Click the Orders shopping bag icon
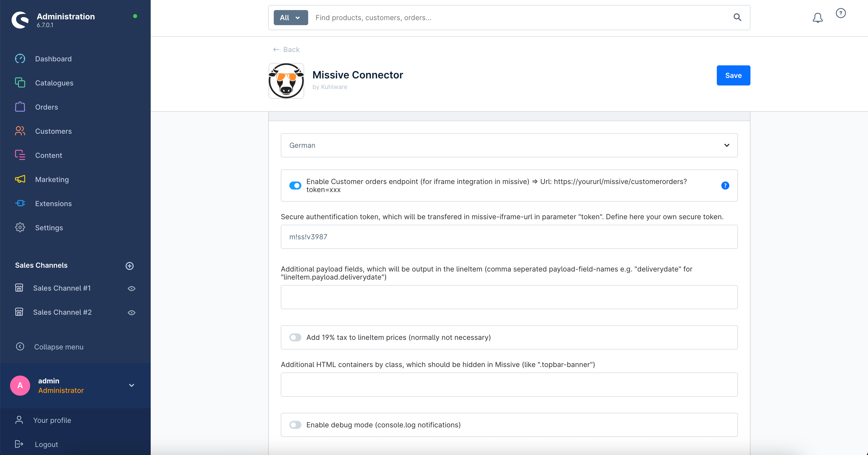The image size is (868, 455). coord(20,107)
